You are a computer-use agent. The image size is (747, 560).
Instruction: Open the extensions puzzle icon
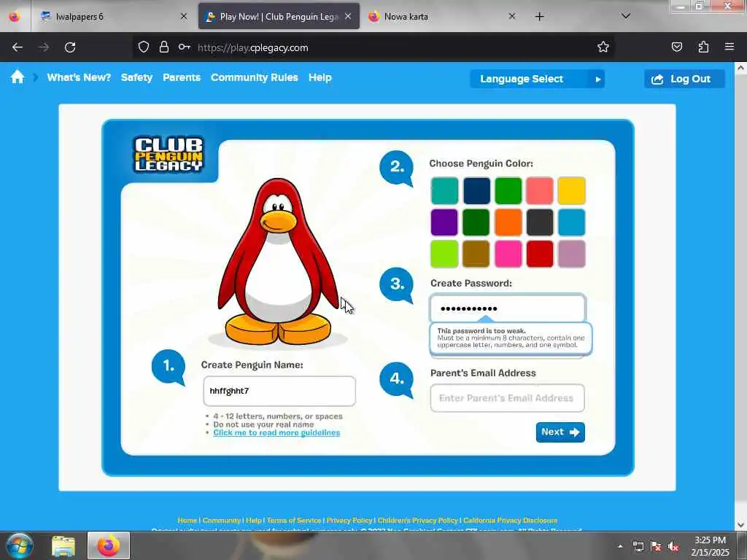coord(703,47)
